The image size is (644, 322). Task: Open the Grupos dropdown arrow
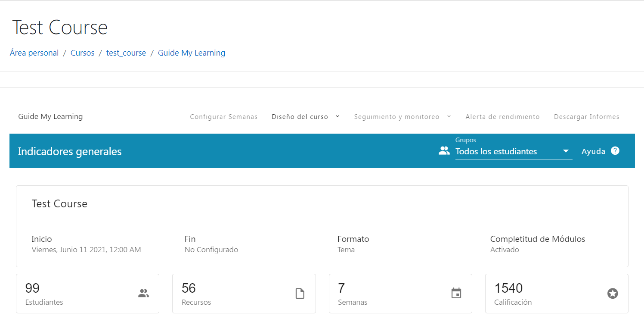point(566,151)
